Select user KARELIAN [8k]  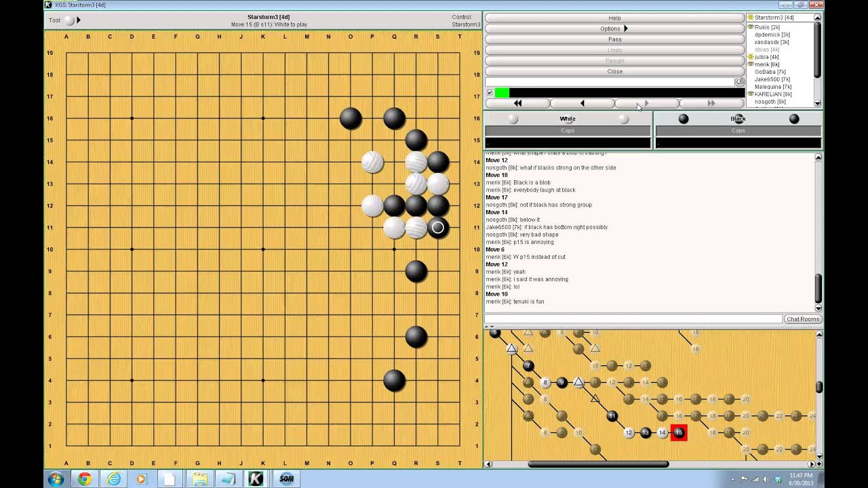click(x=773, y=94)
